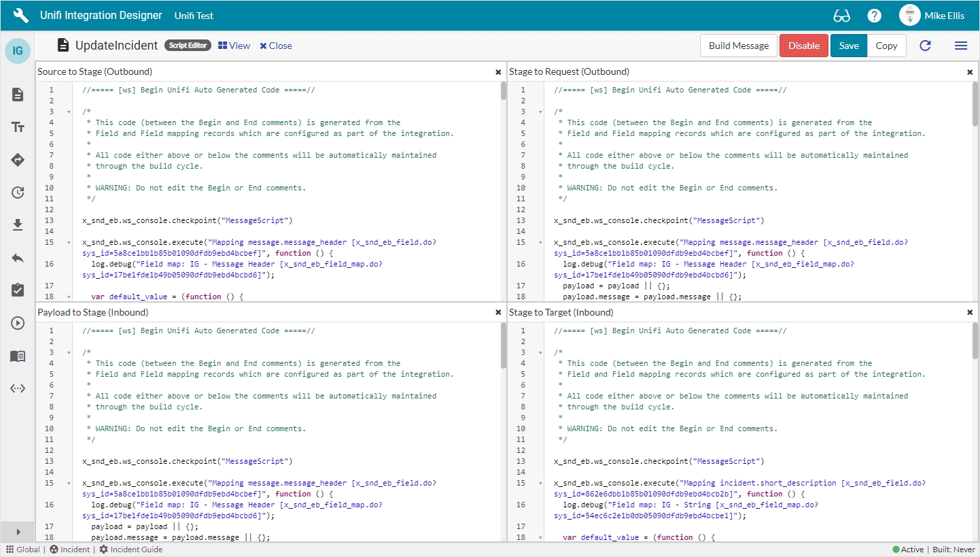Screen dimensions: 980x557
Task: Click the download icon in sidebar
Action: (18, 225)
